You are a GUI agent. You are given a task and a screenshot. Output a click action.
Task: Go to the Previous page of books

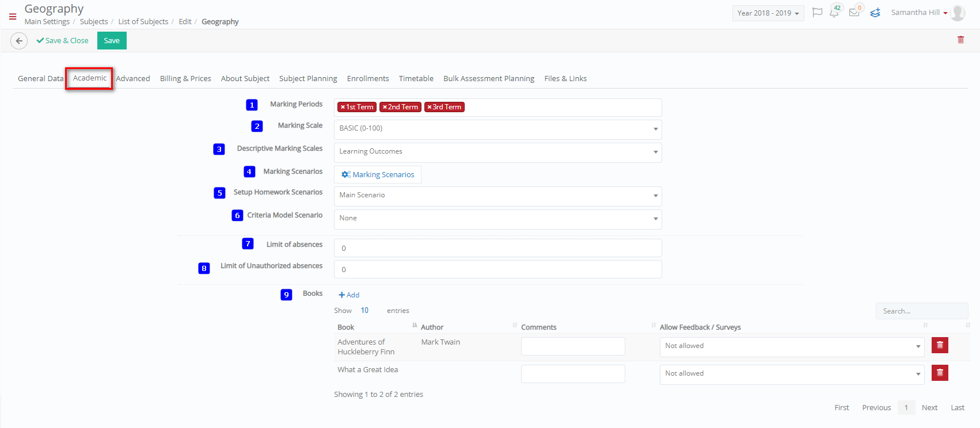click(x=876, y=407)
